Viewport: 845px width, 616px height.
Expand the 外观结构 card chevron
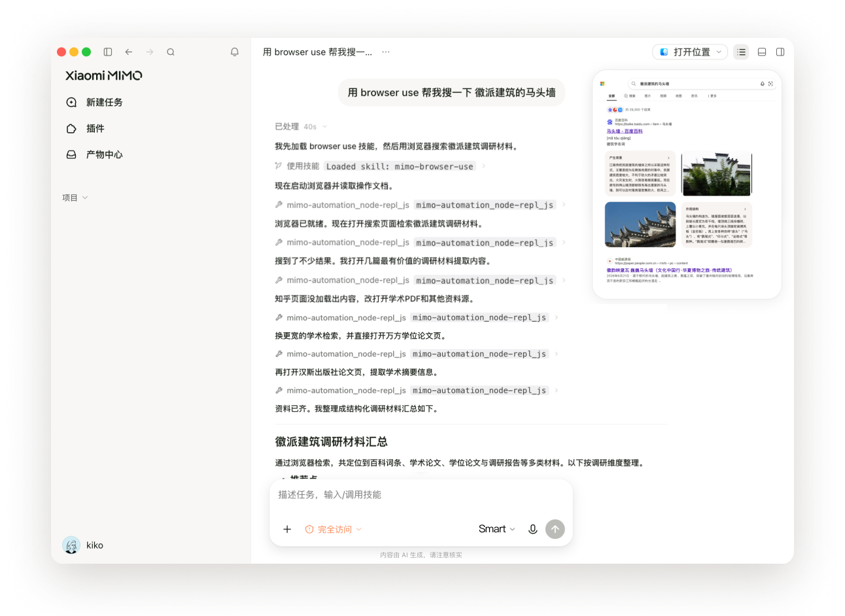[745, 209]
